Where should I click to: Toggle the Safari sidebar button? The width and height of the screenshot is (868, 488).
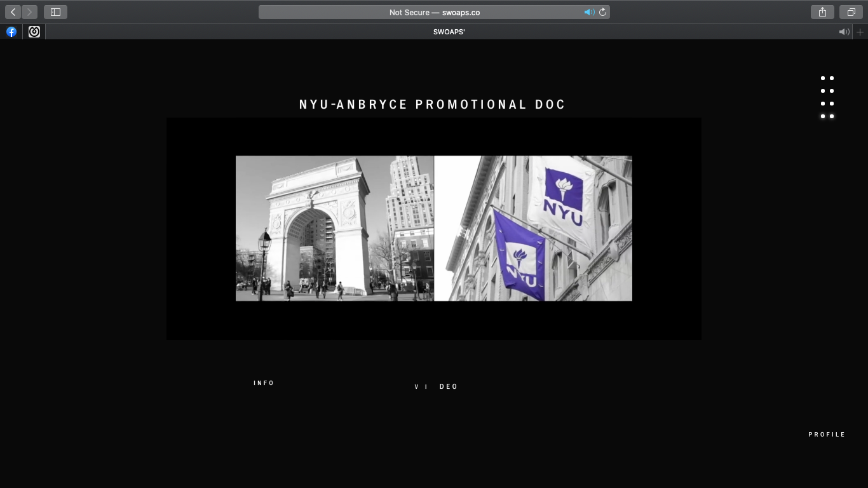55,12
